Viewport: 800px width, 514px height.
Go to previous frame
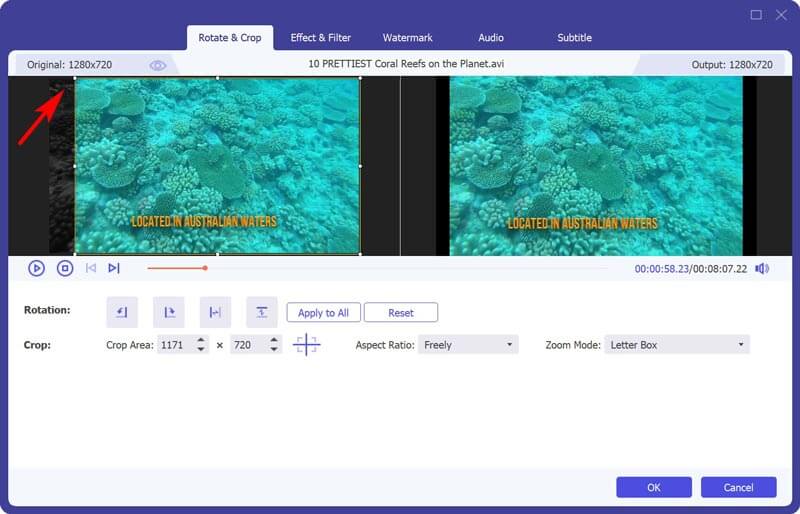[91, 268]
